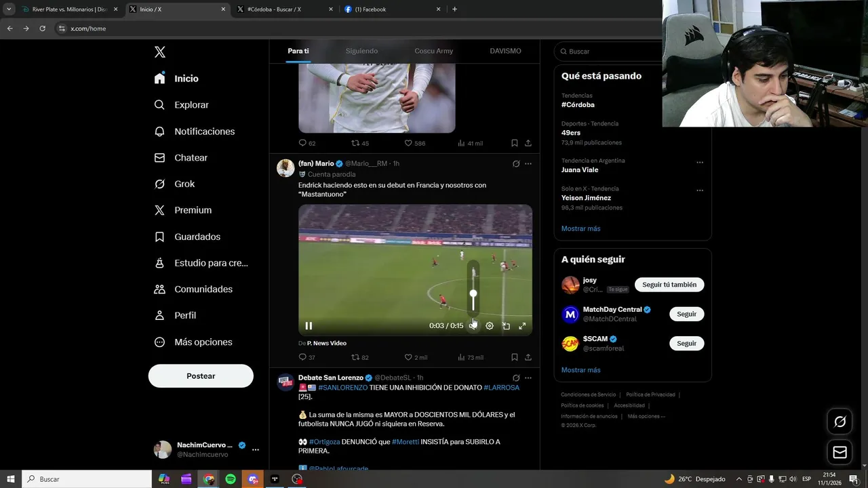The width and height of the screenshot is (868, 488).
Task: Pause the Endrick video
Action: click(x=309, y=326)
